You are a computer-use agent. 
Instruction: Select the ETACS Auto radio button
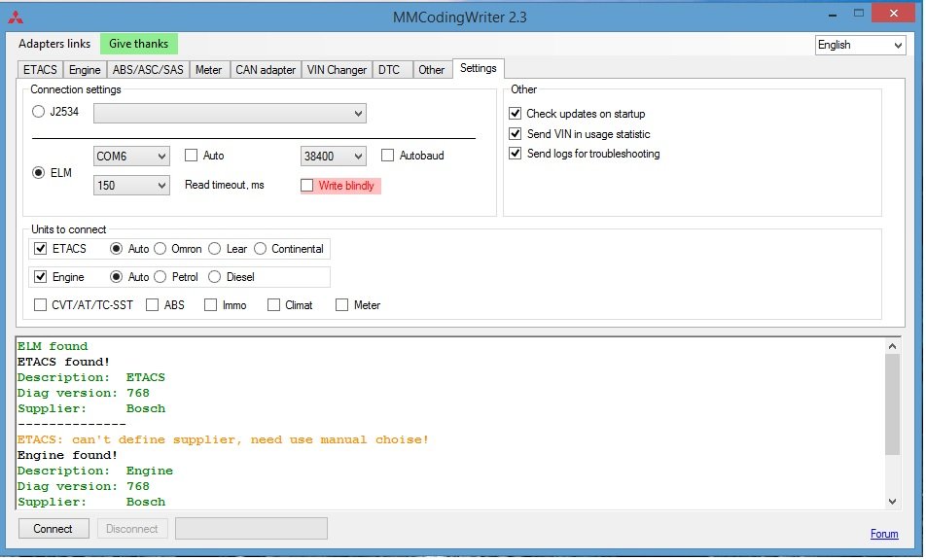click(117, 249)
